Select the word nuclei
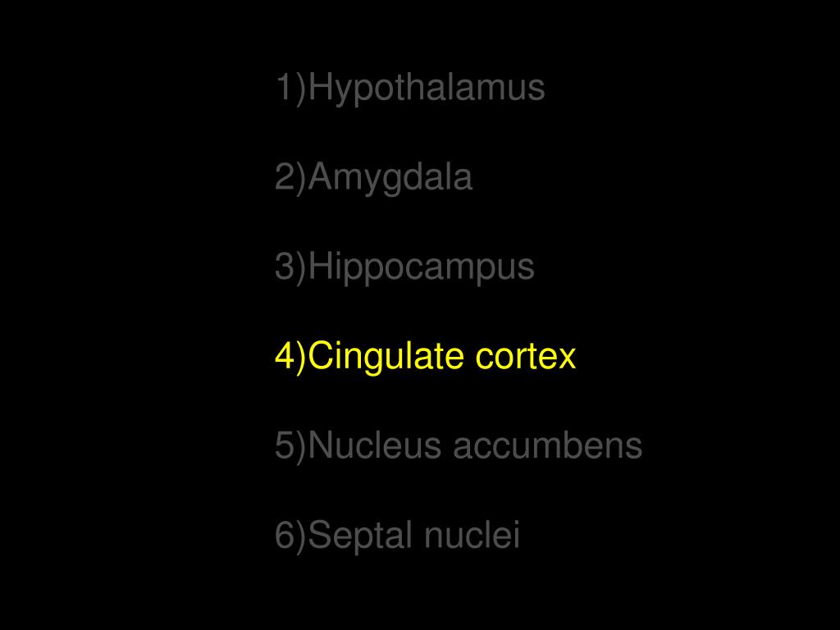The height and width of the screenshot is (630, 840). pyautogui.click(x=472, y=534)
